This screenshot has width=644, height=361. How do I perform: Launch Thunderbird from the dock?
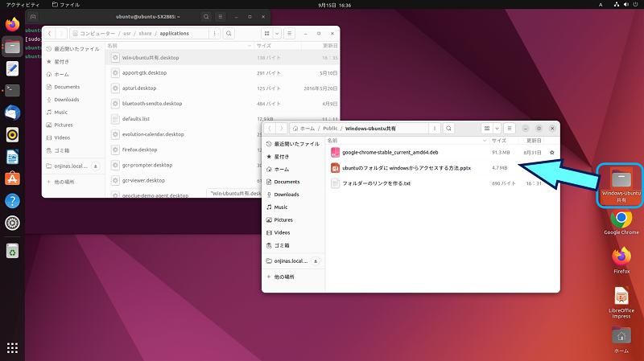pos(12,113)
